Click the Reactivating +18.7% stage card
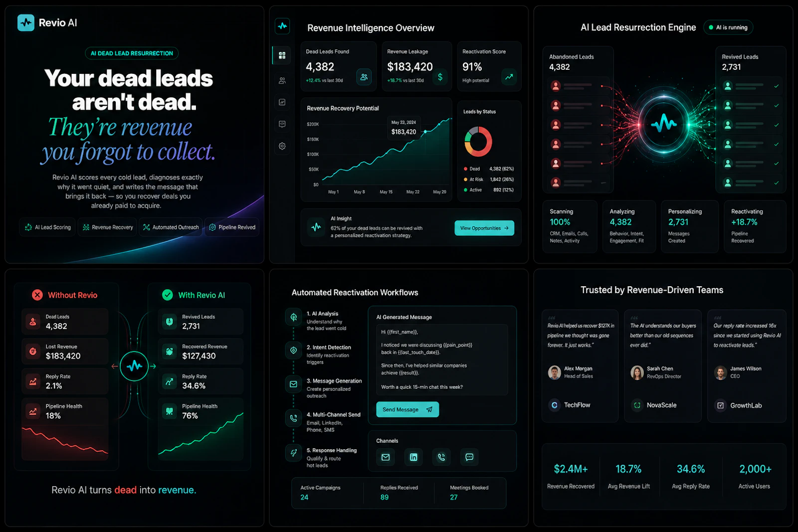The width and height of the screenshot is (798, 532). 755,226
